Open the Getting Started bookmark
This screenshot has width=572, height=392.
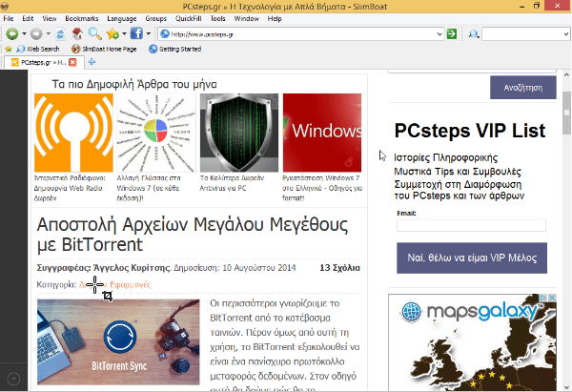pos(175,49)
